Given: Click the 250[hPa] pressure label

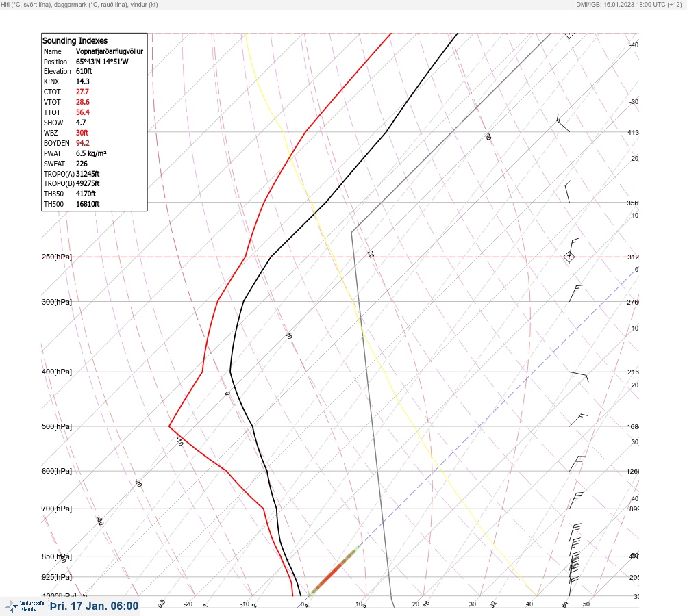Looking at the screenshot, I should 57,257.
